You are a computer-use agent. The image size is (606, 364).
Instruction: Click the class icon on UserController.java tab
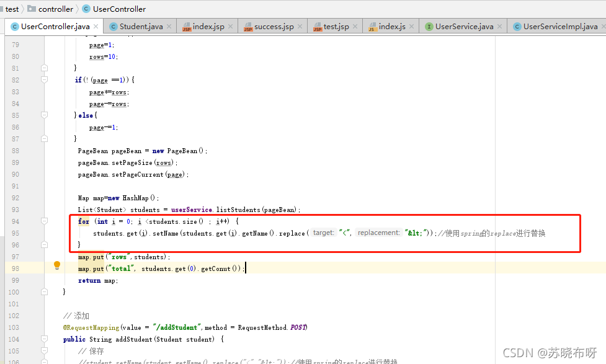click(x=15, y=27)
